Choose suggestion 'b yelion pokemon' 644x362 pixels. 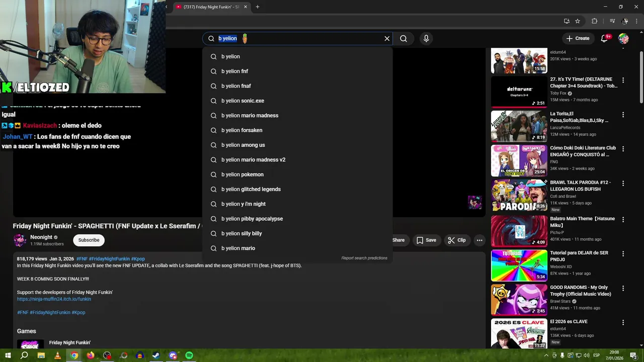[297, 174]
